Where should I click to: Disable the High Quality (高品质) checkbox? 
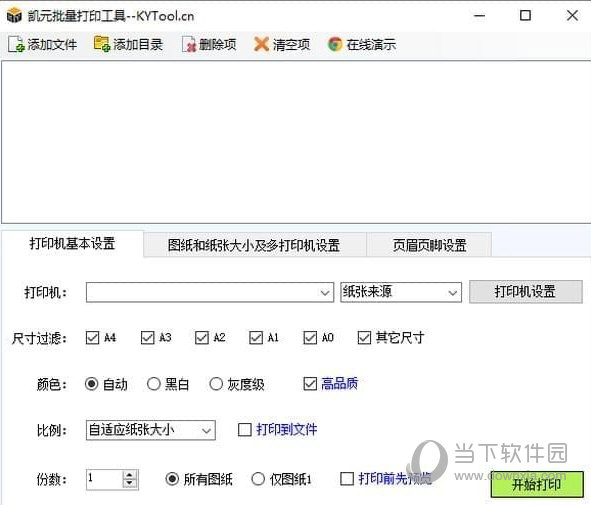pyautogui.click(x=310, y=384)
